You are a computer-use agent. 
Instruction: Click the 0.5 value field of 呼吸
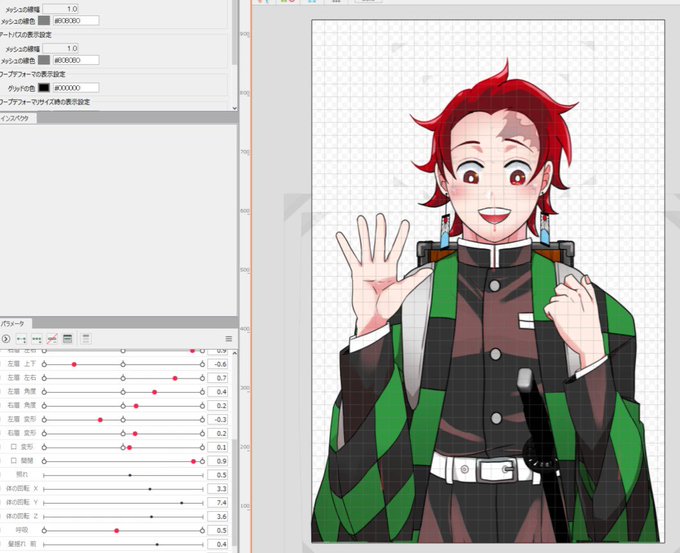pyautogui.click(x=217, y=530)
